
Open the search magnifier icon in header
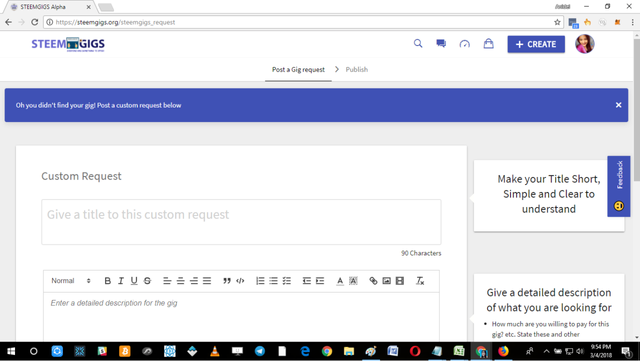click(x=418, y=44)
